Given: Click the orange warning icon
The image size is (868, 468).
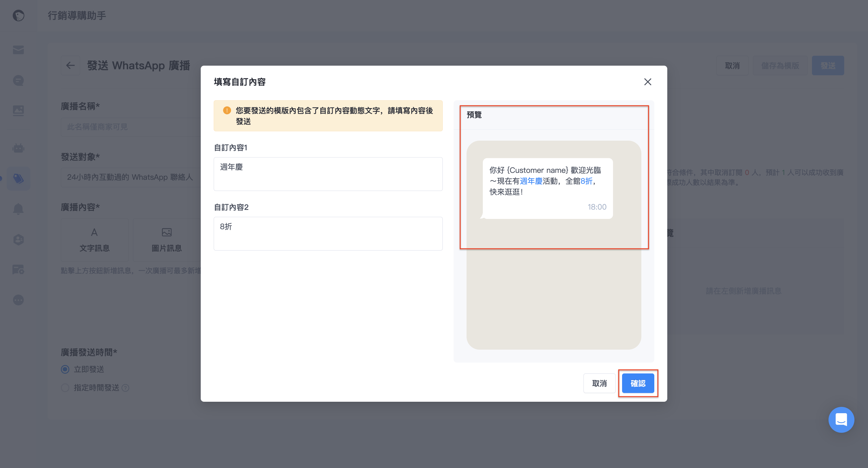Looking at the screenshot, I should pyautogui.click(x=227, y=111).
